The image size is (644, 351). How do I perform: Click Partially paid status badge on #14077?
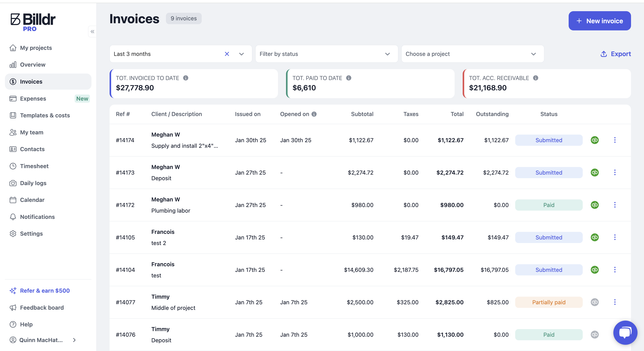[549, 302]
